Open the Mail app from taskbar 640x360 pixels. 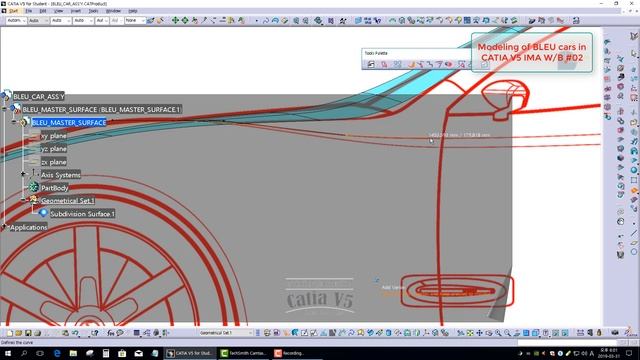138,353
